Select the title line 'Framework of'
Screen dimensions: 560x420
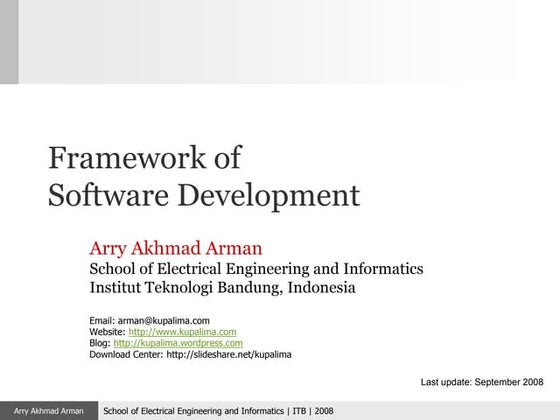[145, 157]
